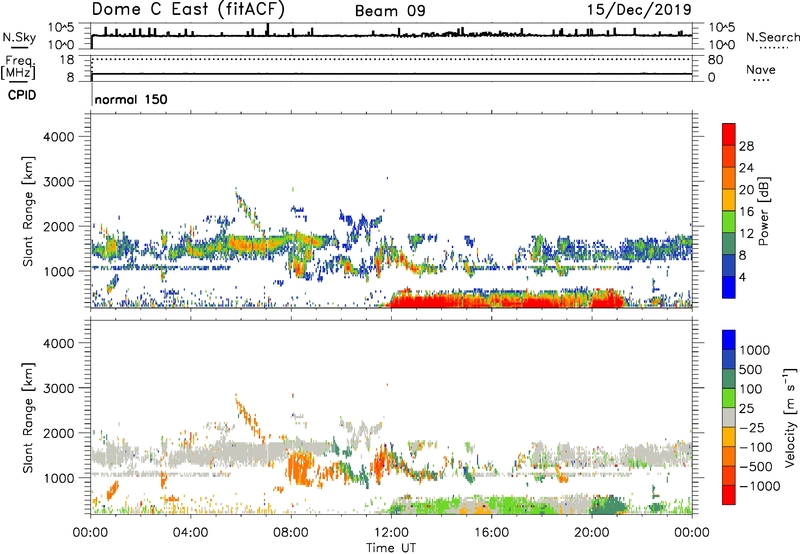Click the red bottom of velocity colorbar
This screenshot has height=554, width=800.
pos(729,495)
